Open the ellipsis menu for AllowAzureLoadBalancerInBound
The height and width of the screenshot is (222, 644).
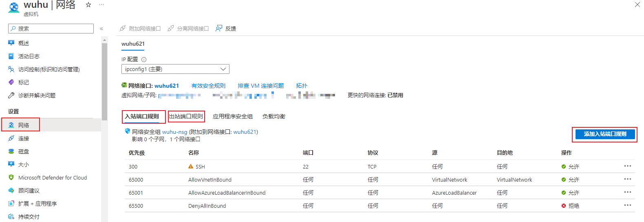tap(627, 192)
